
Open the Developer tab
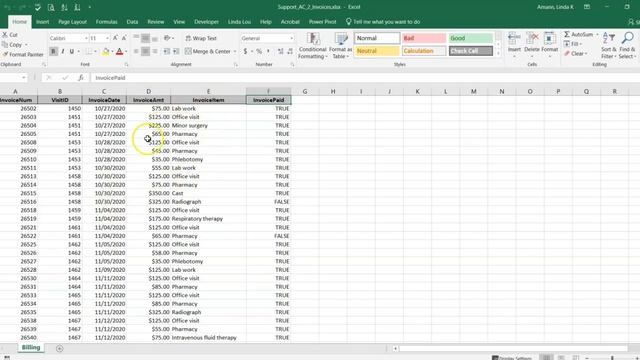pyautogui.click(x=206, y=22)
